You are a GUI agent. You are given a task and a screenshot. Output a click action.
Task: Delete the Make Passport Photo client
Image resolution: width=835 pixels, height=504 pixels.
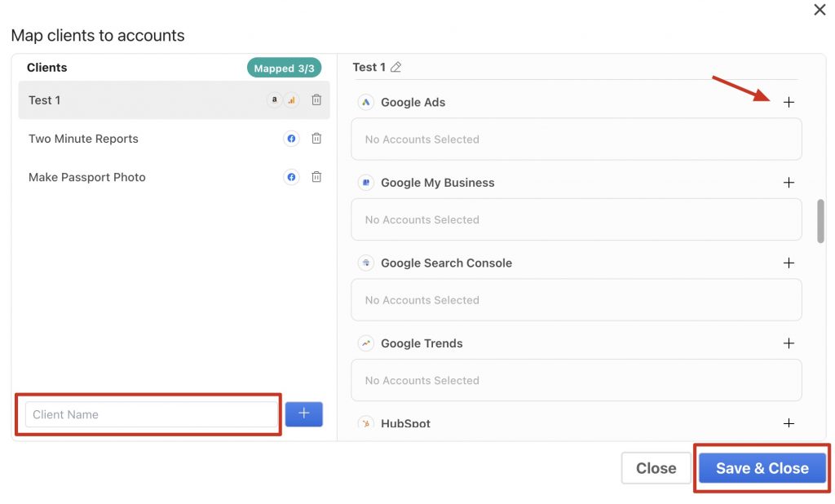point(316,177)
